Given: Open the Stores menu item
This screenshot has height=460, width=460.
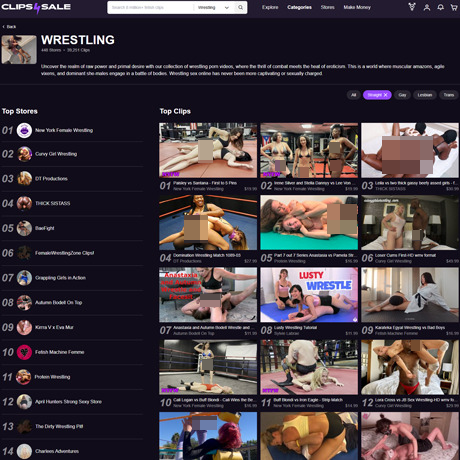Looking at the screenshot, I should point(327,7).
